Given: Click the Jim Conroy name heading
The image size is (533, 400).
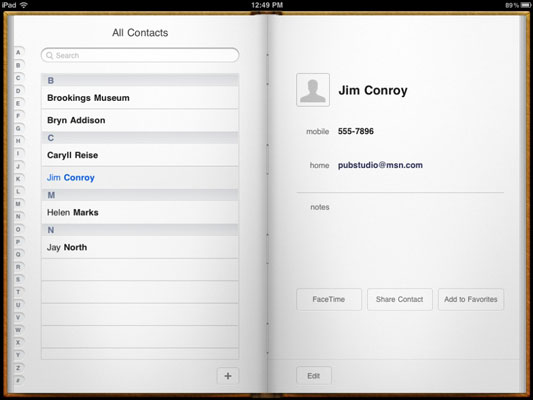Looking at the screenshot, I should [x=373, y=90].
